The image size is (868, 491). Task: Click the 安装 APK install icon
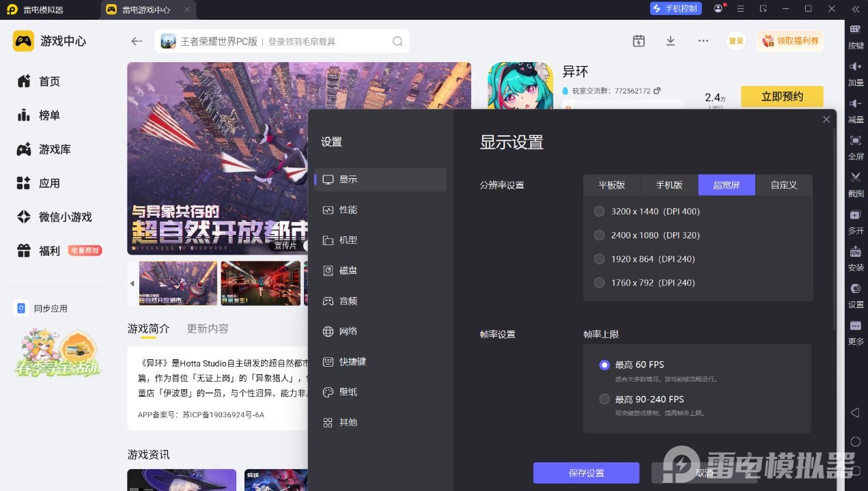coord(855,251)
